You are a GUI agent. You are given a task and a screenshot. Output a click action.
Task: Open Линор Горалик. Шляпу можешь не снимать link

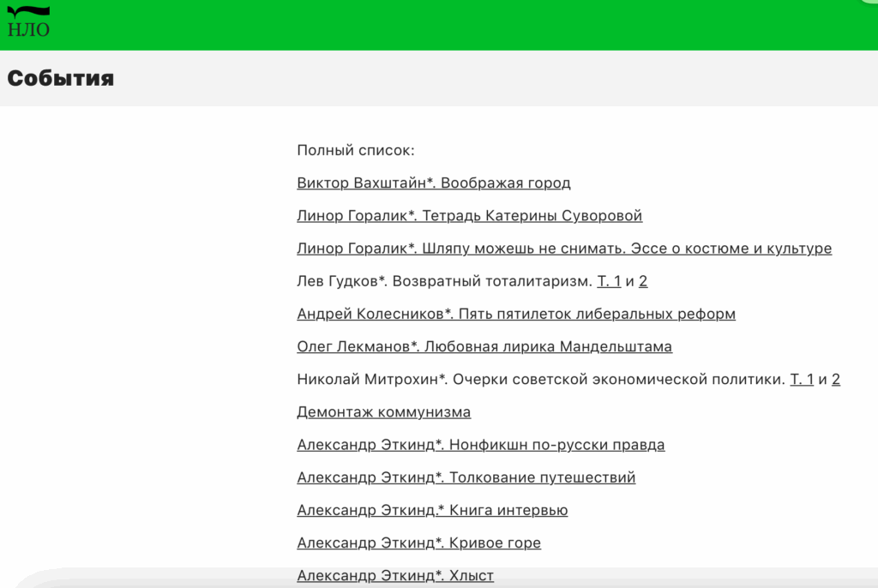(564, 249)
